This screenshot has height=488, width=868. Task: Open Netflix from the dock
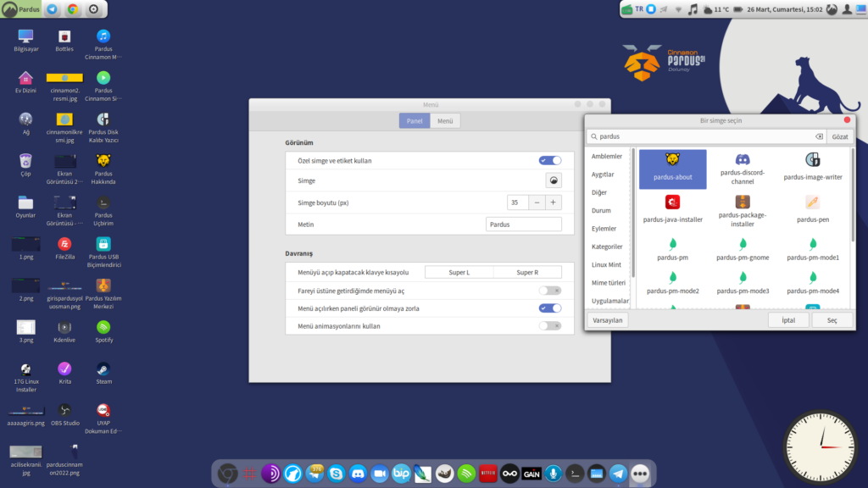coord(487,474)
